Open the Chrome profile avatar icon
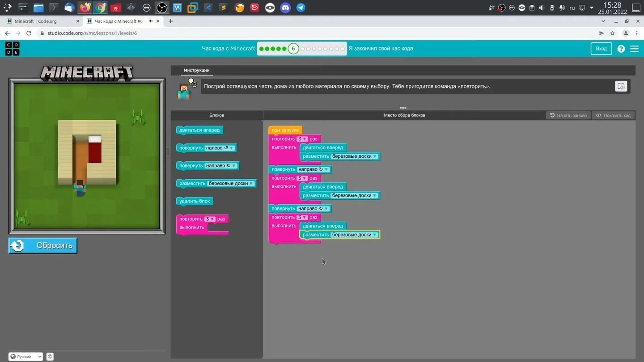Image resolution: width=644 pixels, height=362 pixels. [626, 33]
